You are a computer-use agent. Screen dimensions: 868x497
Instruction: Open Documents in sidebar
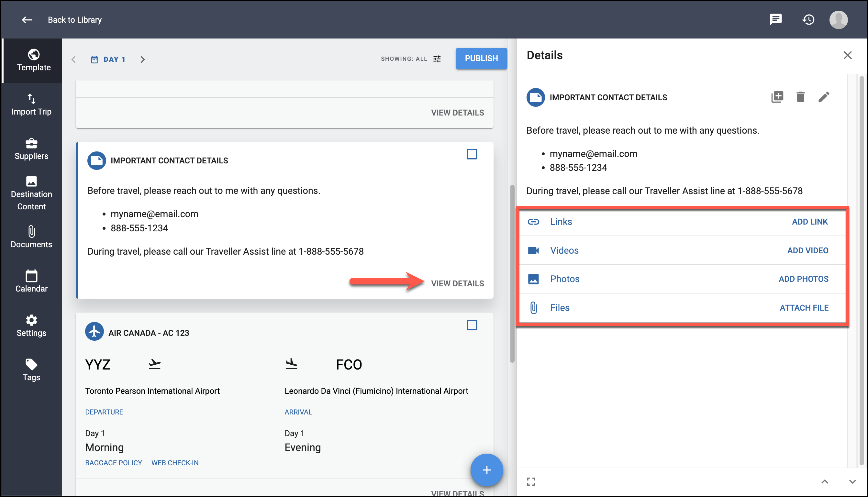(31, 237)
